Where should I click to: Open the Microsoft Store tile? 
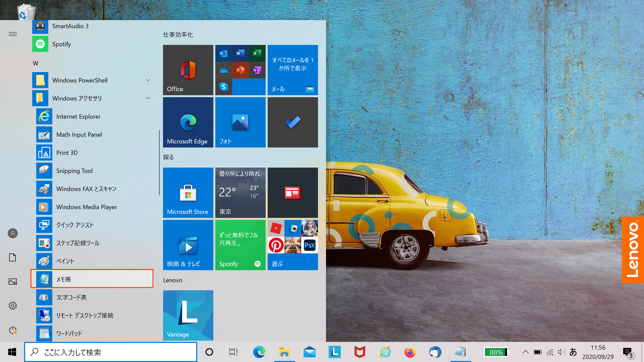click(188, 193)
